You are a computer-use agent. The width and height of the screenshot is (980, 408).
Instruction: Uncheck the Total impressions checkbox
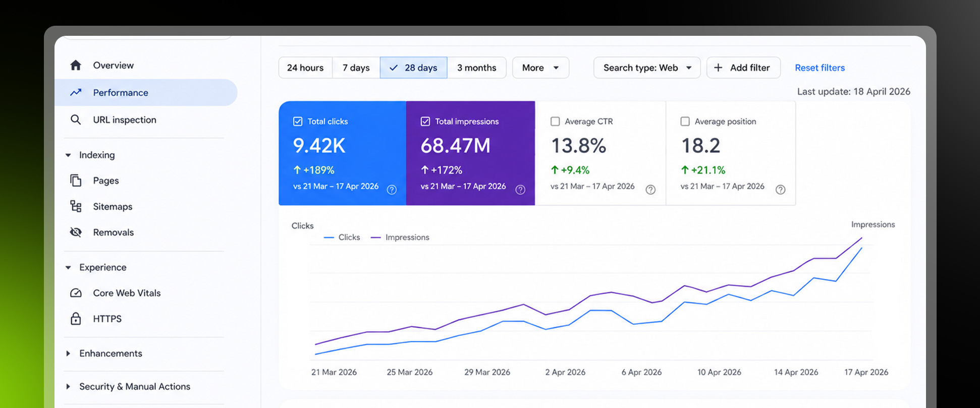pyautogui.click(x=425, y=122)
